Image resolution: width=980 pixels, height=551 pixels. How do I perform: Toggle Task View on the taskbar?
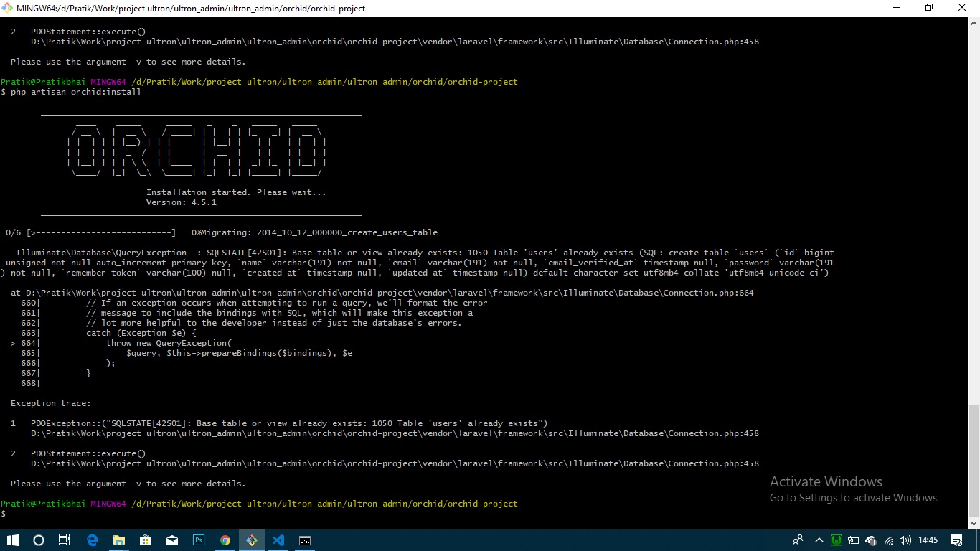tap(65, 540)
